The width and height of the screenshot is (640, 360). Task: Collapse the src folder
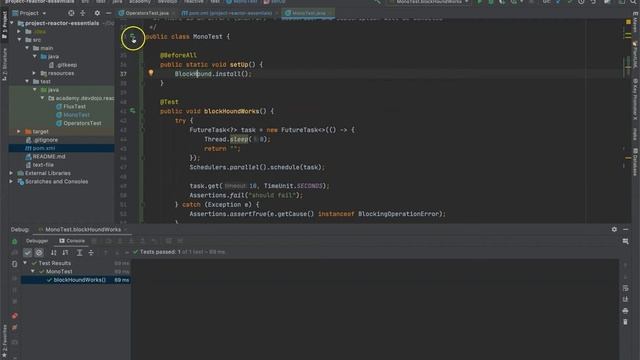[x=19, y=40]
